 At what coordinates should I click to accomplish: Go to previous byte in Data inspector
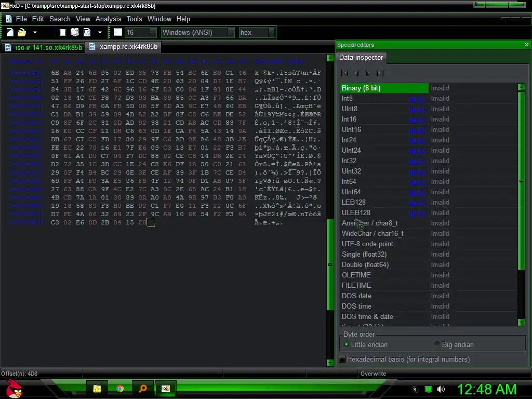point(356,73)
